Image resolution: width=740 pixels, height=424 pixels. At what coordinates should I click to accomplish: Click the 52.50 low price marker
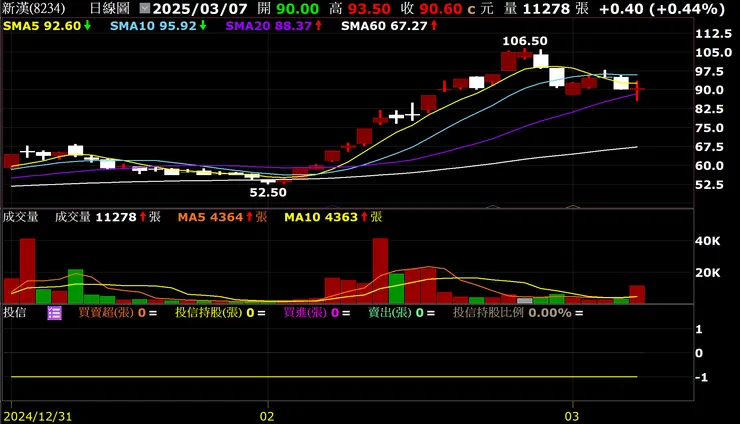268,192
